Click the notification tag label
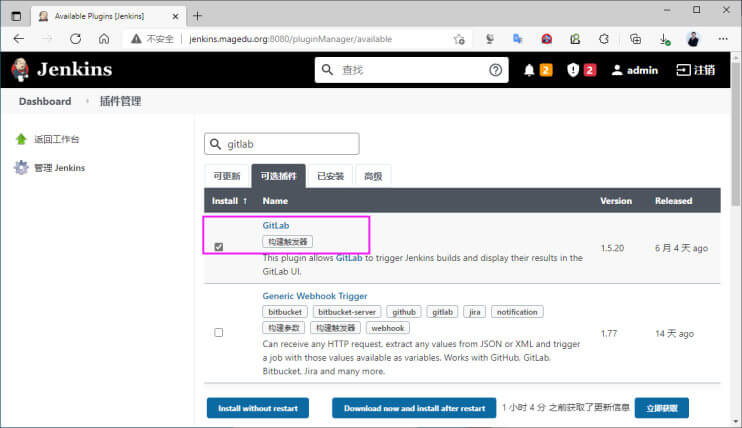Image resolution: width=742 pixels, height=428 pixels. click(x=517, y=312)
